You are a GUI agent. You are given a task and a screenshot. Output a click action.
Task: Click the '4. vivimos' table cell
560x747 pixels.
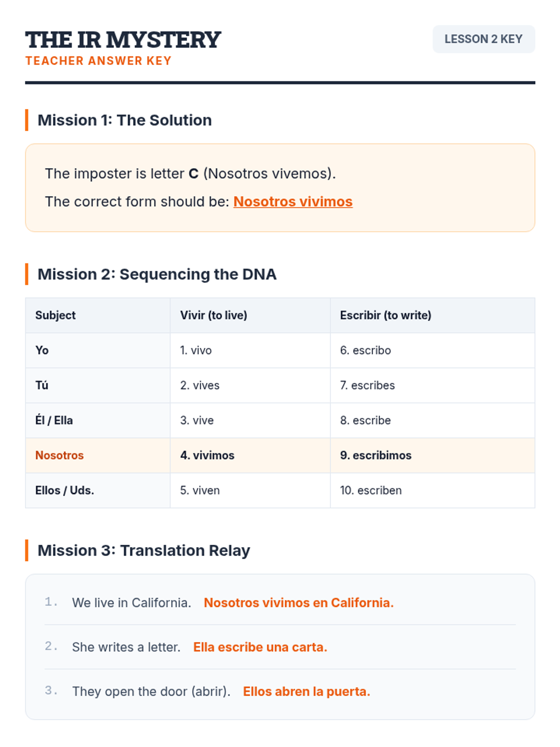[x=207, y=456]
